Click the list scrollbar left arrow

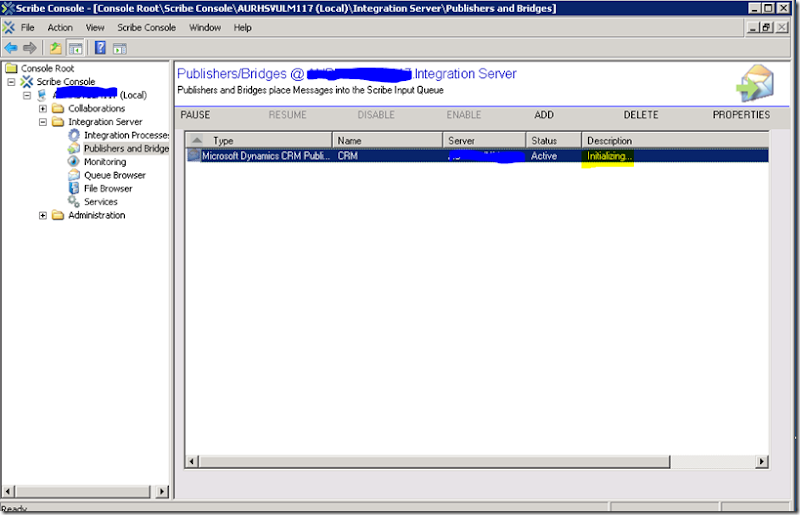click(192, 461)
